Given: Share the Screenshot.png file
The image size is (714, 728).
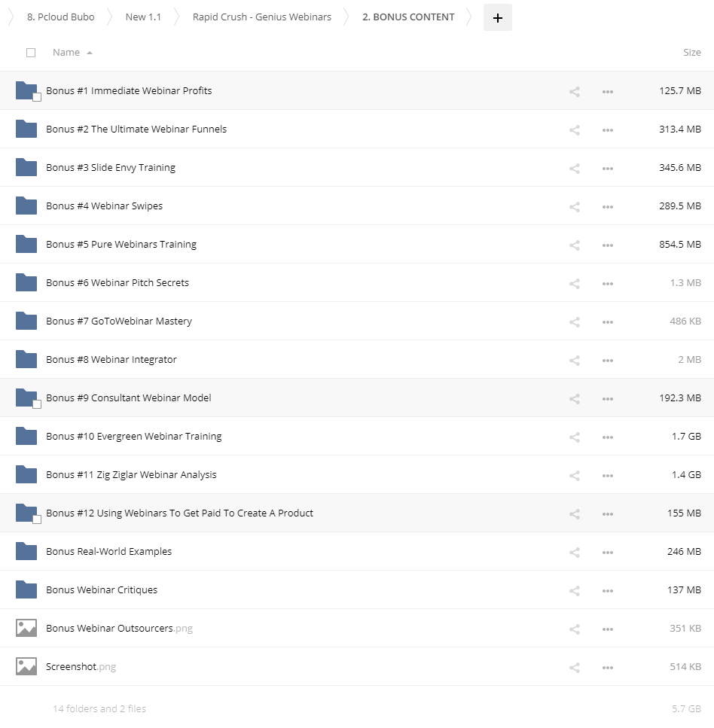Looking at the screenshot, I should (x=574, y=668).
